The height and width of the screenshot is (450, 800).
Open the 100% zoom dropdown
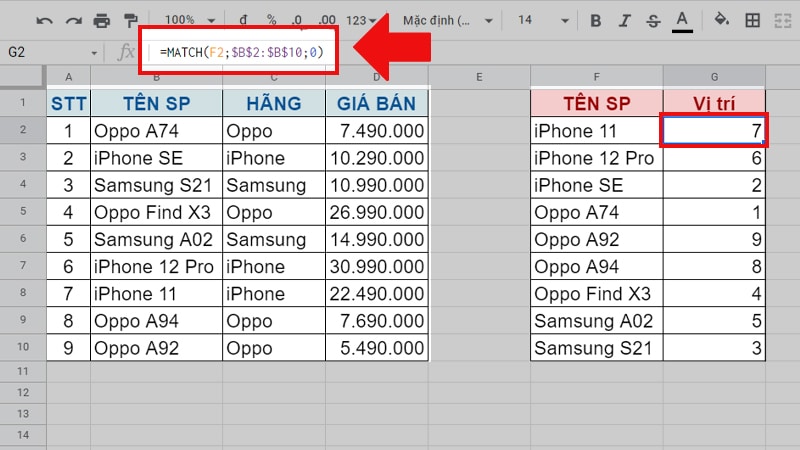click(x=189, y=20)
